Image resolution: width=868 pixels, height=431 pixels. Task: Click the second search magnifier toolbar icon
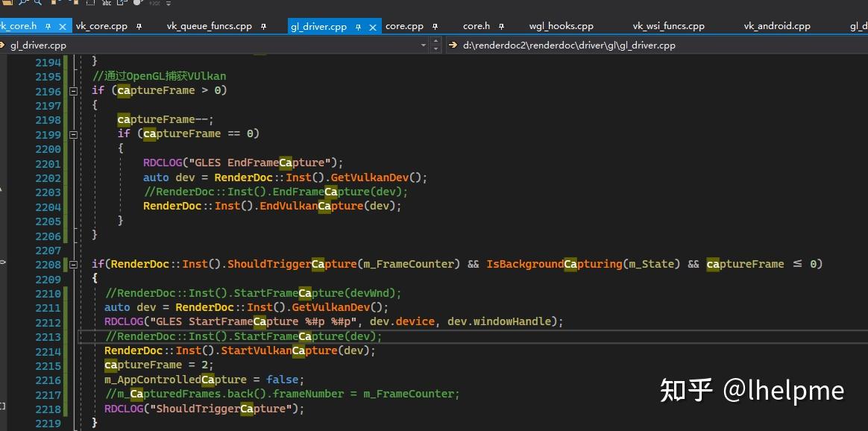click(37, 3)
